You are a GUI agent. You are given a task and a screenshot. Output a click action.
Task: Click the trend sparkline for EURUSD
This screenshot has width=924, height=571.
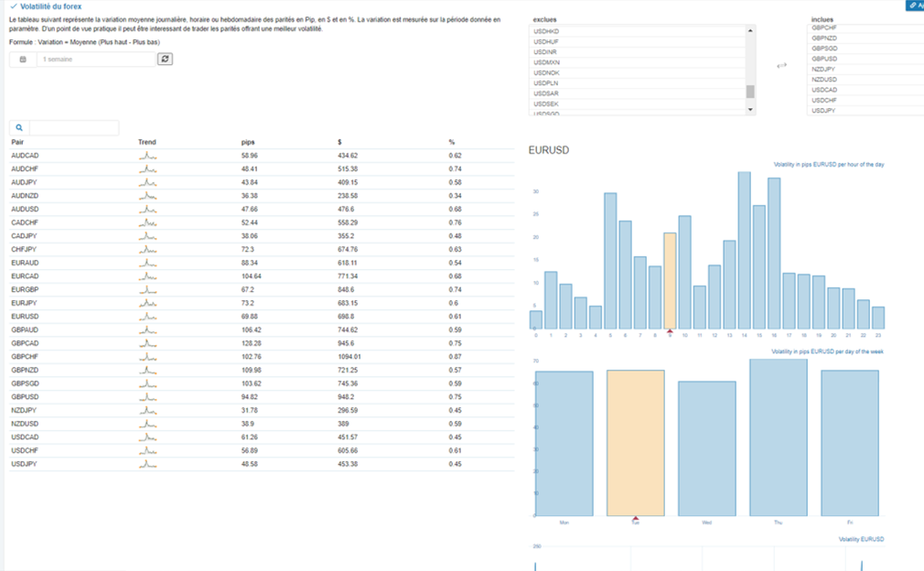pyautogui.click(x=148, y=317)
